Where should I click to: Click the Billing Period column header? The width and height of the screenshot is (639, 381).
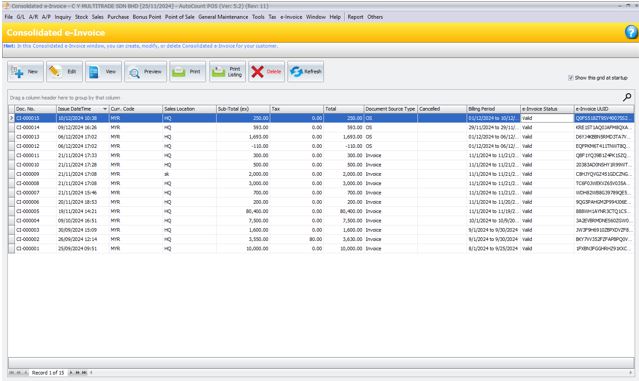click(x=494, y=109)
